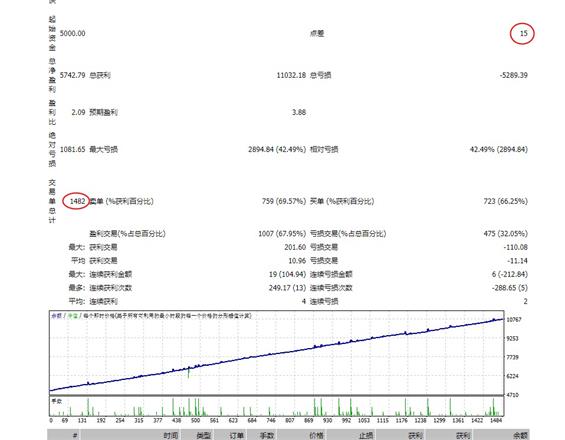Screen dimensions: 565x440
Task: Click loss trades value 475 (32.05%)
Action: pos(506,234)
